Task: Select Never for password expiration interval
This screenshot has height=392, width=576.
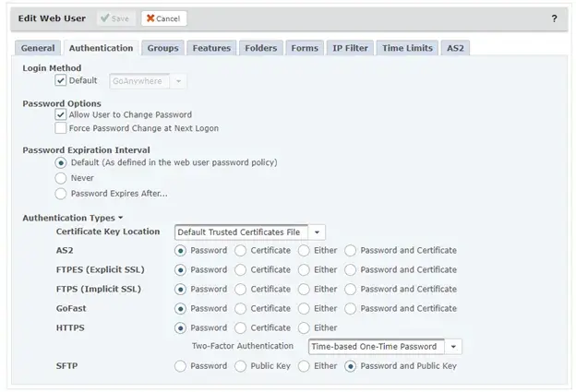Action: click(61, 178)
